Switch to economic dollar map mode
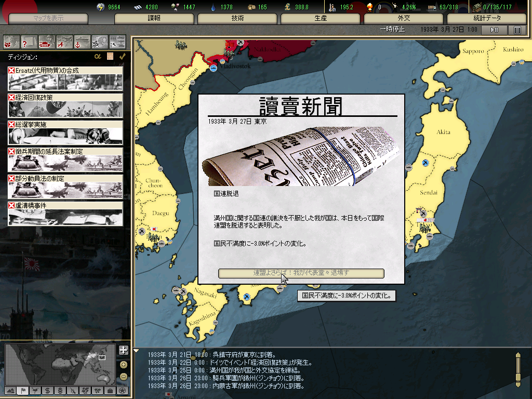 click(48, 391)
